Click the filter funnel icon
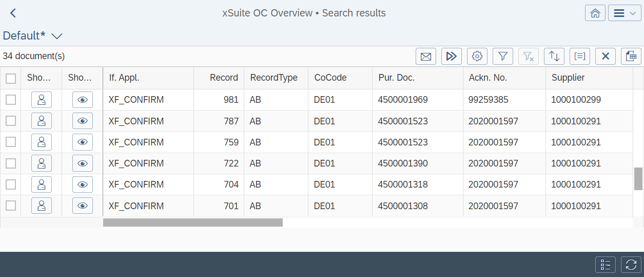 503,57
